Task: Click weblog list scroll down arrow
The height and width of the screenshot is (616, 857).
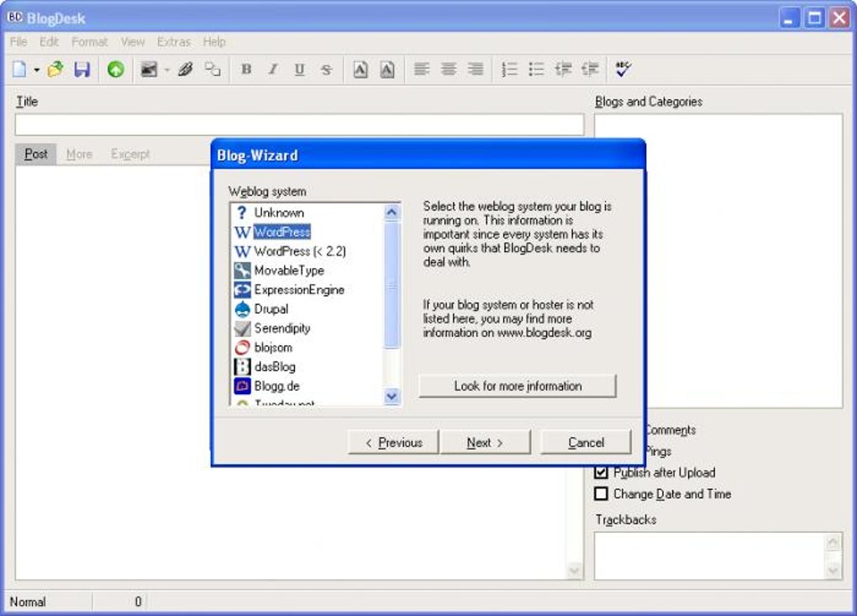Action: click(x=392, y=396)
